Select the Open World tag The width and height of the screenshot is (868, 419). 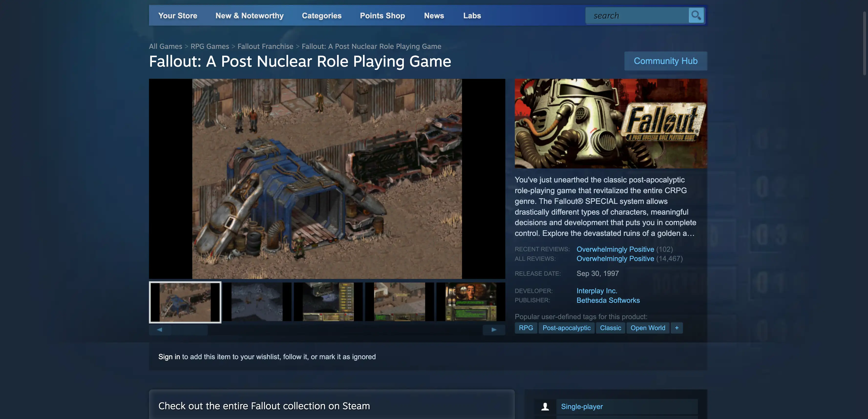tap(648, 328)
